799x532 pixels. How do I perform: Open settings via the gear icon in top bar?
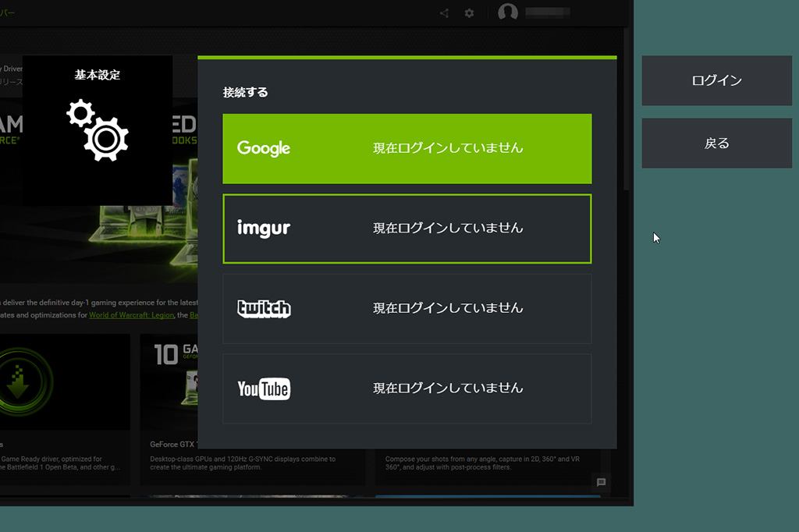469,13
